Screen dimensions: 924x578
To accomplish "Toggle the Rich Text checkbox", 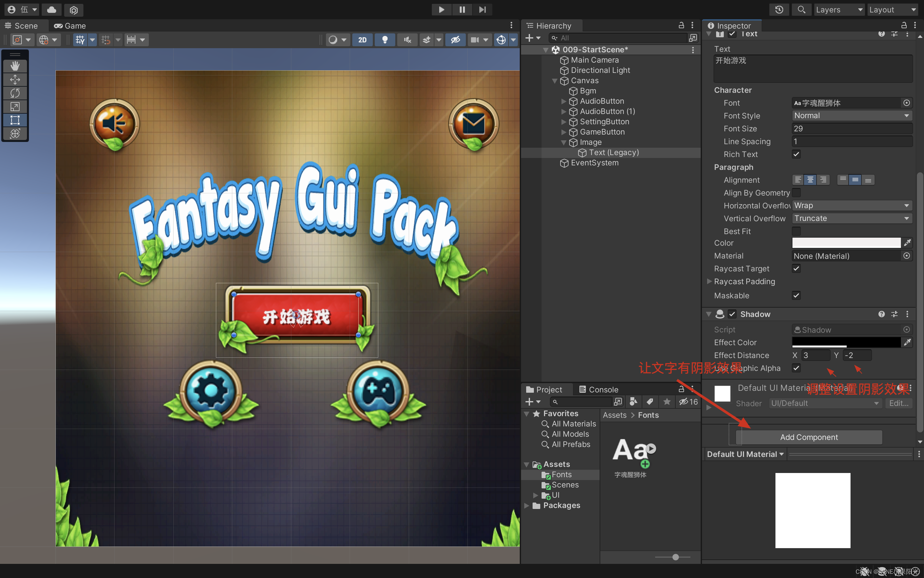I will (796, 154).
